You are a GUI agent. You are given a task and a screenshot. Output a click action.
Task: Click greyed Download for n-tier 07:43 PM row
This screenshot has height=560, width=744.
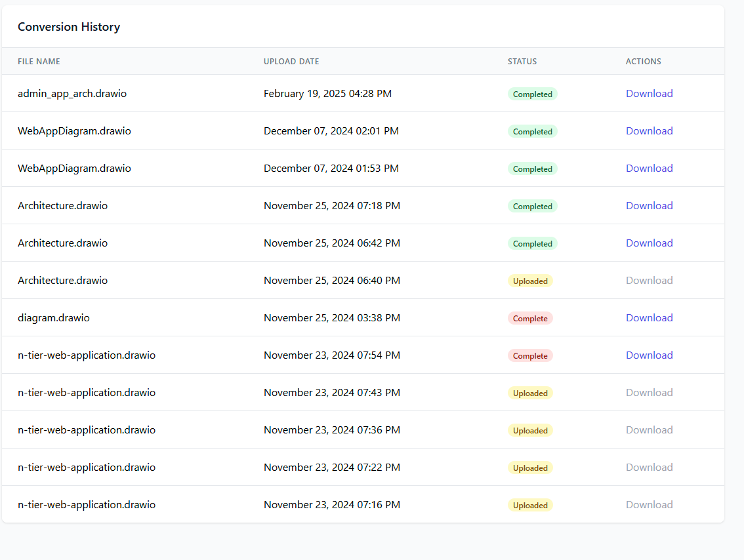649,393
